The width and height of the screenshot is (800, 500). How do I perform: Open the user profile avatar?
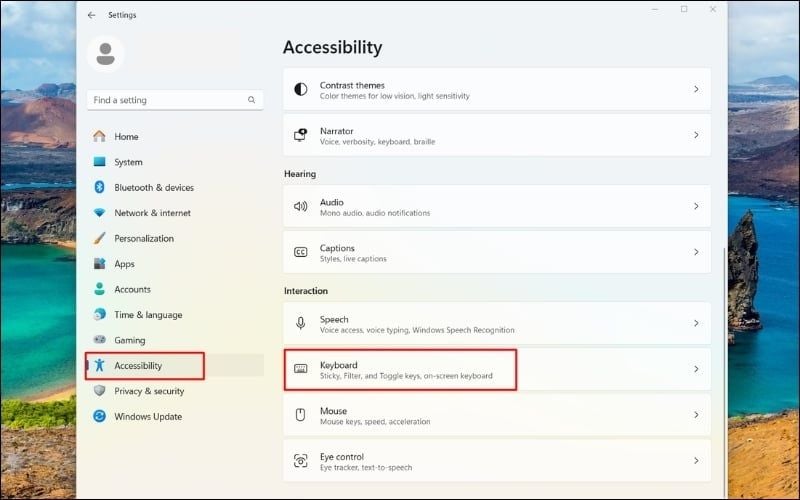(x=106, y=54)
